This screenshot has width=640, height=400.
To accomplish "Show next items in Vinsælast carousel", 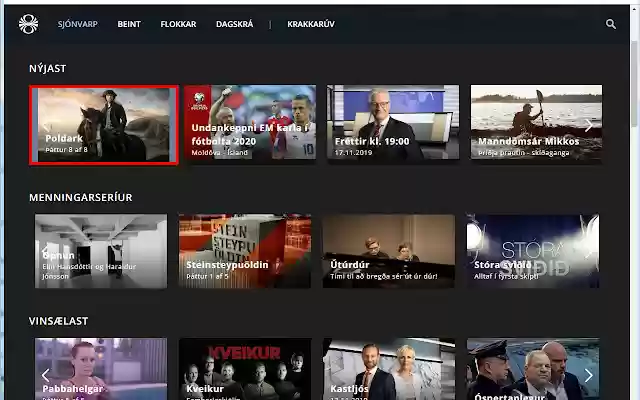I will click(x=589, y=375).
